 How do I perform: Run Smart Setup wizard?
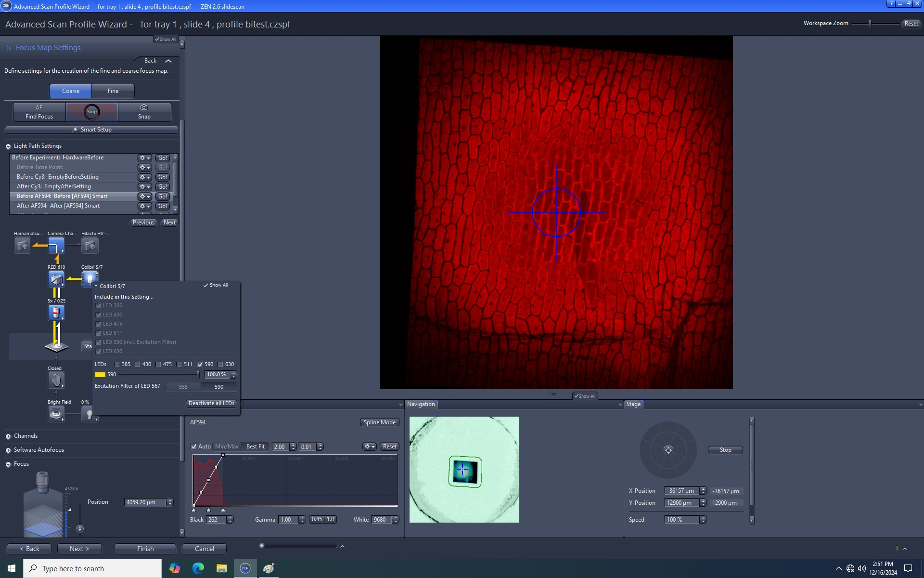(91, 130)
